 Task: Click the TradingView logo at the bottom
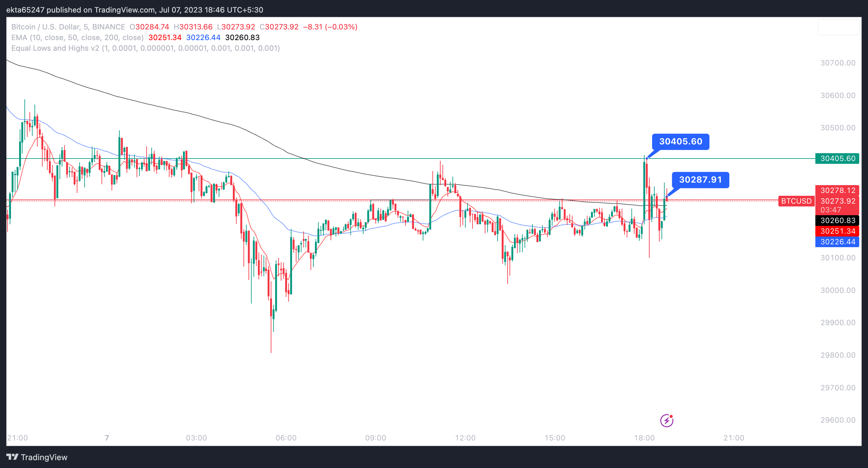[x=37, y=457]
